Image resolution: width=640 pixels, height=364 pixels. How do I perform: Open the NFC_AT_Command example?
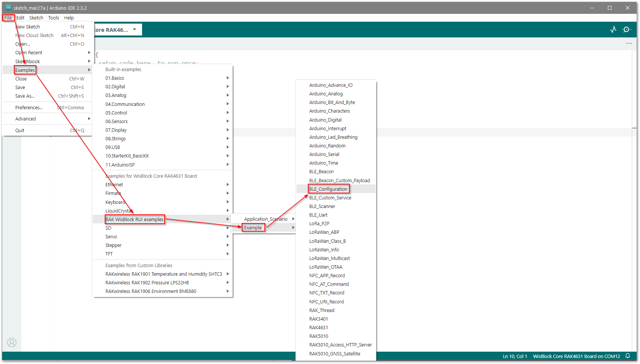(336, 284)
